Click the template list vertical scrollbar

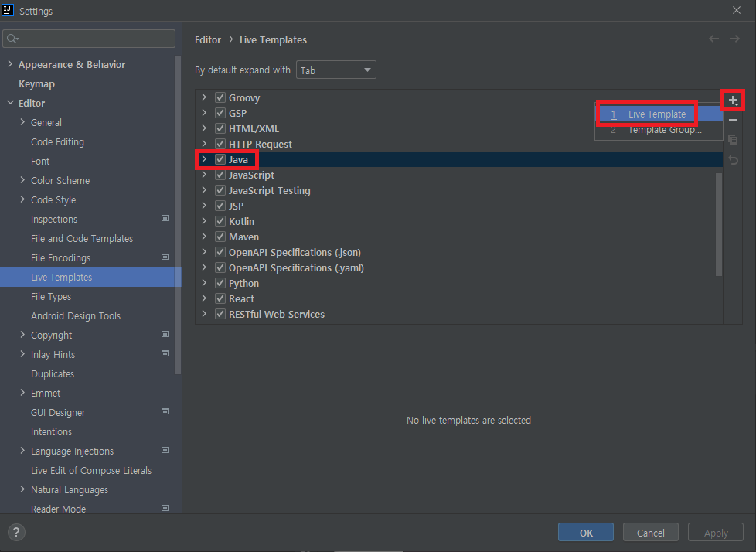point(718,224)
